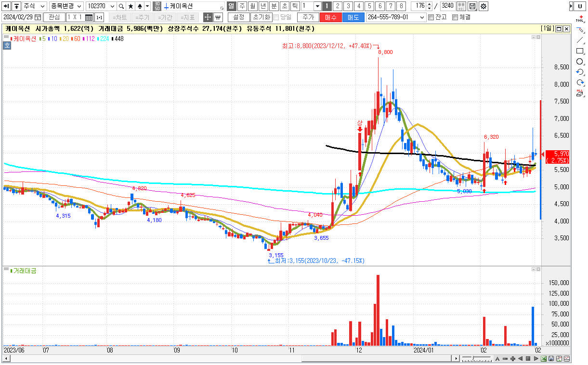Click the 호 quote badge on chart

(x=7, y=46)
